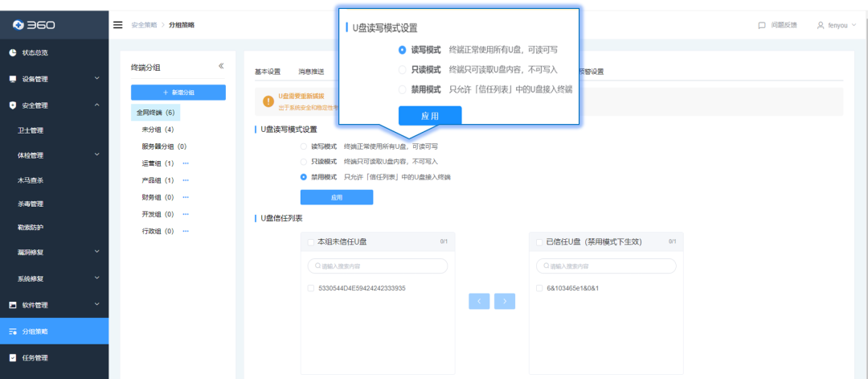Click the search field under 本组未信任U盘
The image size is (868, 379).
point(378,266)
